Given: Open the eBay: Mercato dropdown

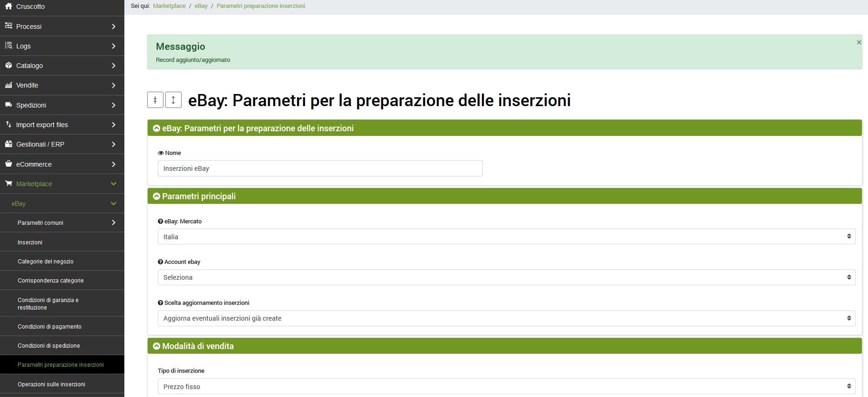Looking at the screenshot, I should coord(506,237).
